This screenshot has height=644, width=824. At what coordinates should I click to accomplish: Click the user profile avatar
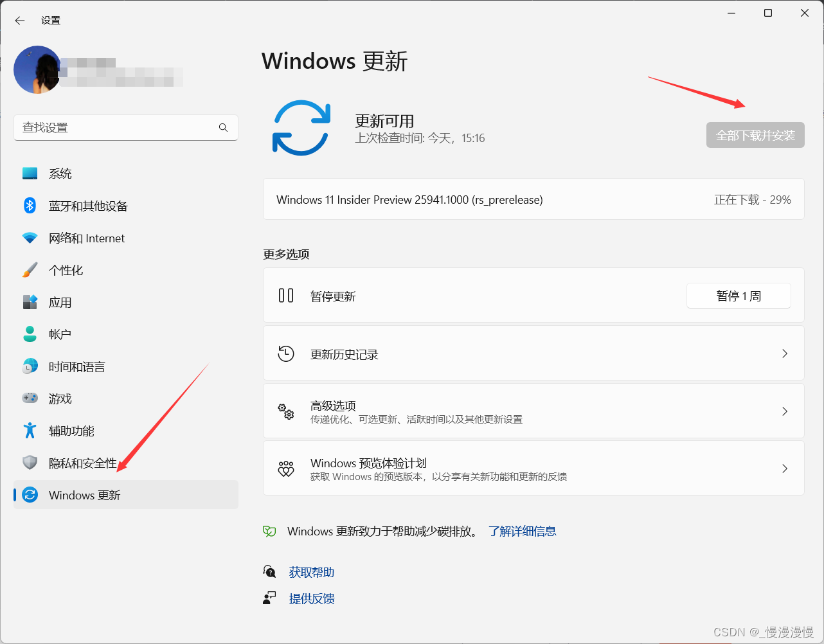pyautogui.click(x=37, y=69)
